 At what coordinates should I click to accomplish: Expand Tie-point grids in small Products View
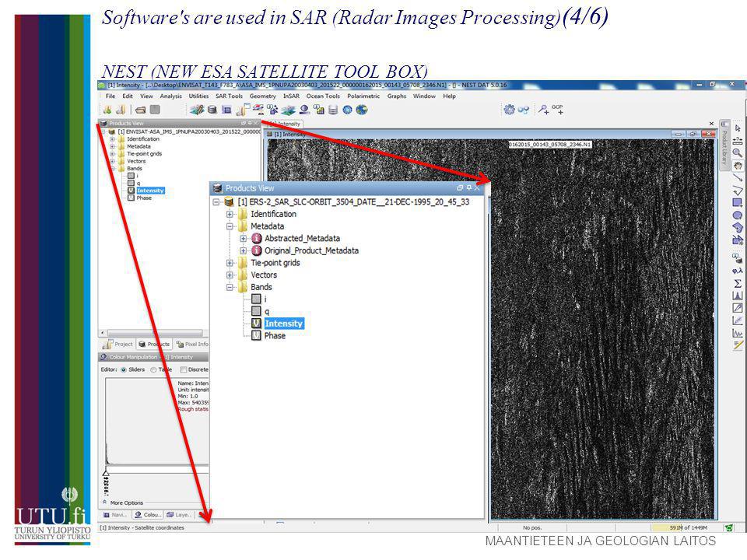[x=112, y=154]
